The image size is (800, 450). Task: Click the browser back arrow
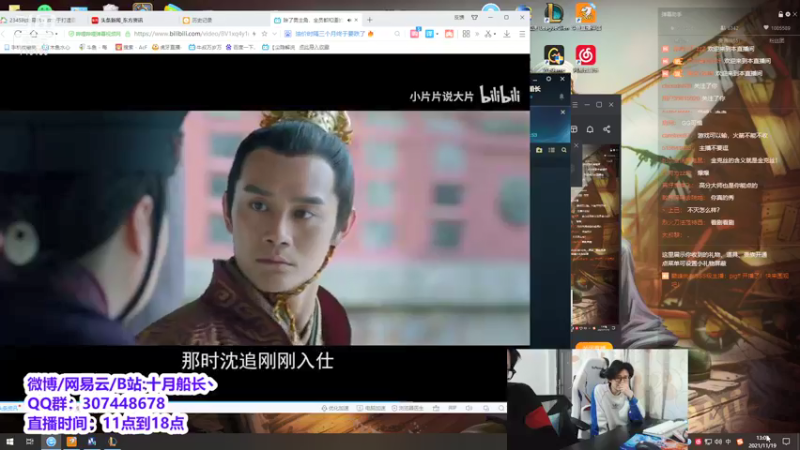click(x=4, y=34)
